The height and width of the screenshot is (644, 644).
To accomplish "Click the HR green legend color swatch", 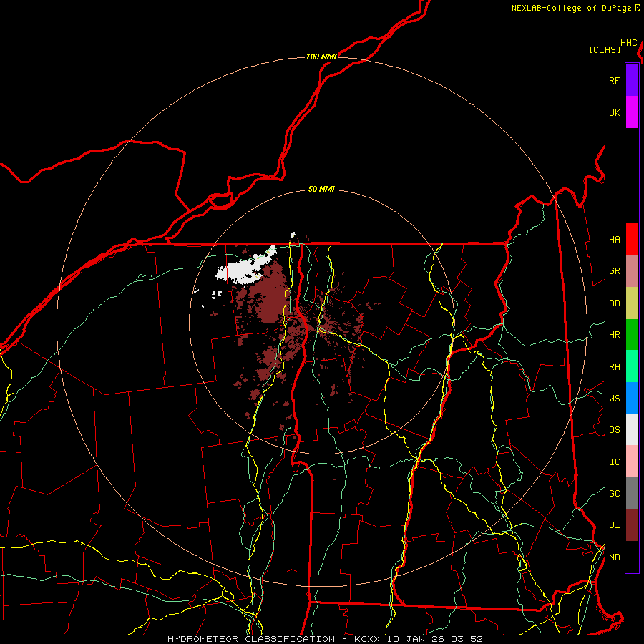I will click(632, 334).
